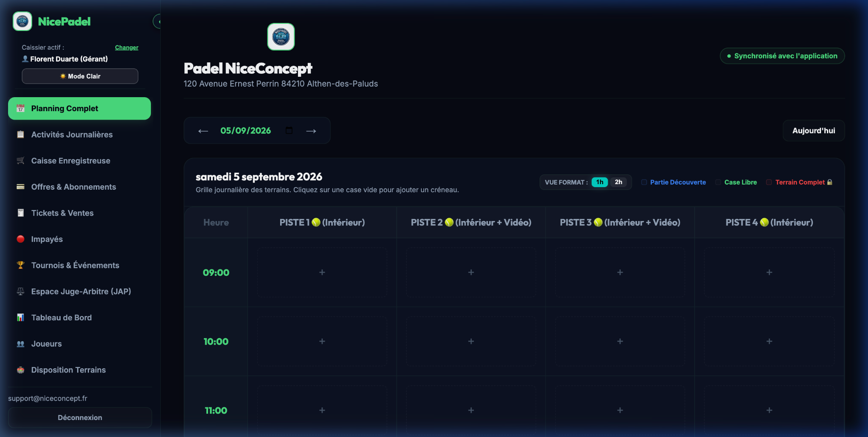Click the PISTE 3 (Intérieur + Vidéo) header
This screenshot has width=868, height=437.
pyautogui.click(x=620, y=222)
